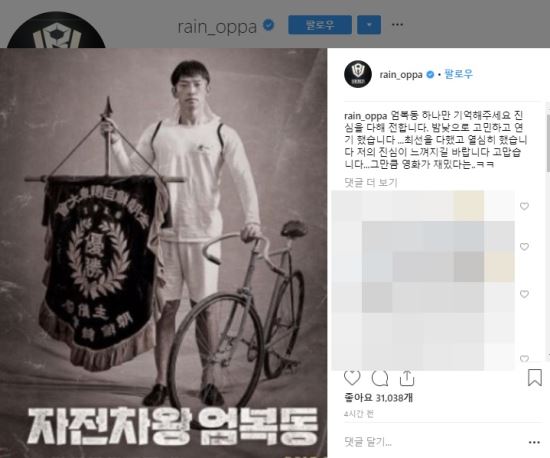This screenshot has width=550, height=458.
Task: Open the comment speech bubble icon
Action: [380, 378]
